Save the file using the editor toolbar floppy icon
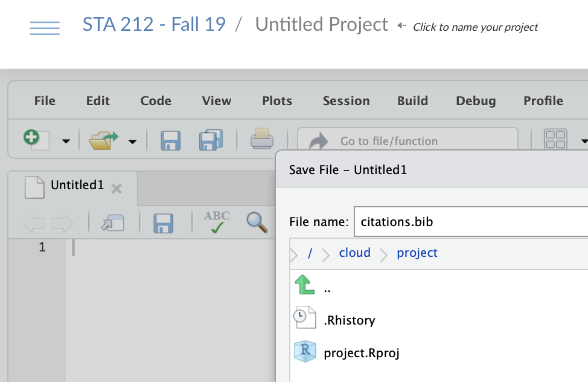The height and width of the screenshot is (382, 588). 164,224
